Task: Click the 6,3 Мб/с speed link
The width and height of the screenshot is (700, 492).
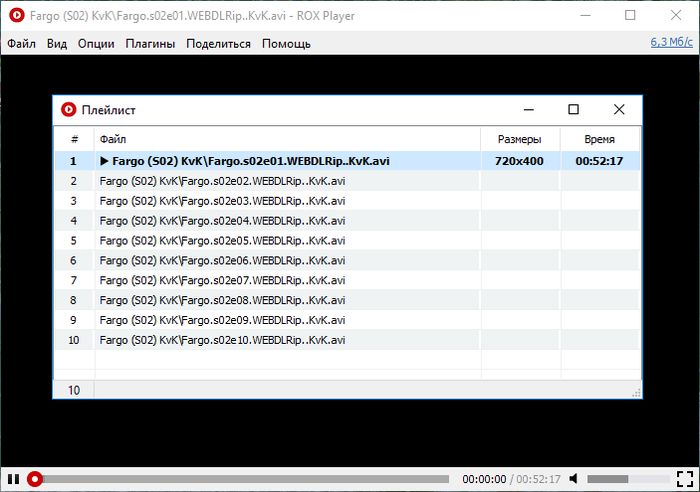Action: 671,42
